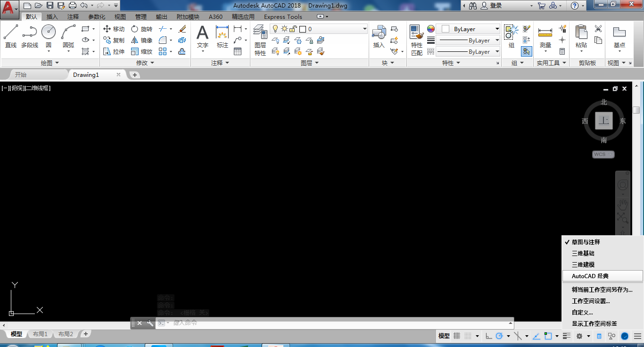Image resolution: width=644 pixels, height=347 pixels.
Task: Choose AutoCAD 经典 workspace from the menu
Action: pos(590,276)
